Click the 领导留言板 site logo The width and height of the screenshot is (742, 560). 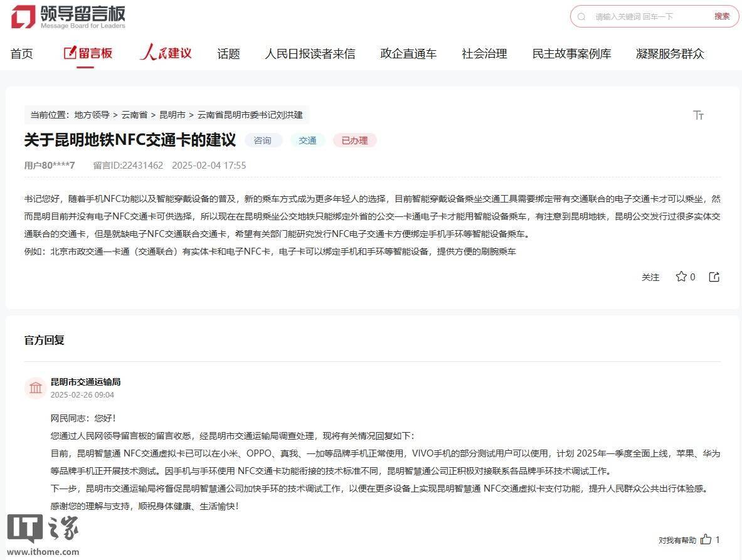(x=68, y=18)
